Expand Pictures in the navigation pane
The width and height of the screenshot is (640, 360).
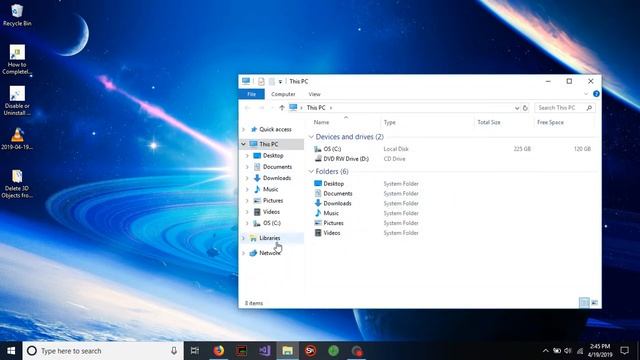pos(247,201)
